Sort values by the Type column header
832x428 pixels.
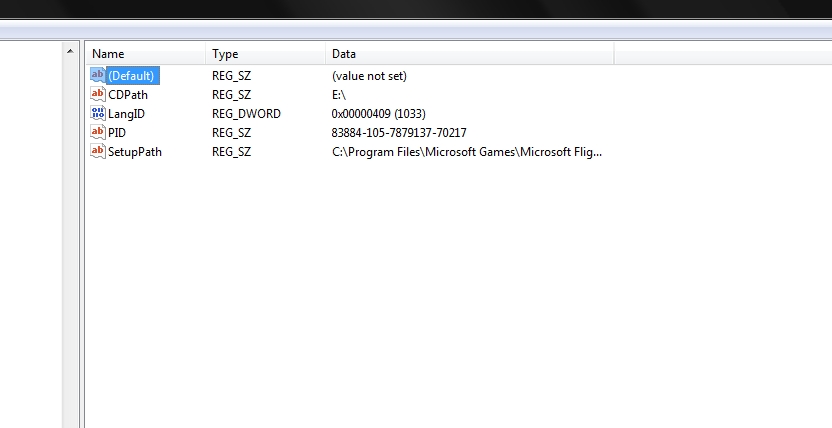tap(265, 54)
